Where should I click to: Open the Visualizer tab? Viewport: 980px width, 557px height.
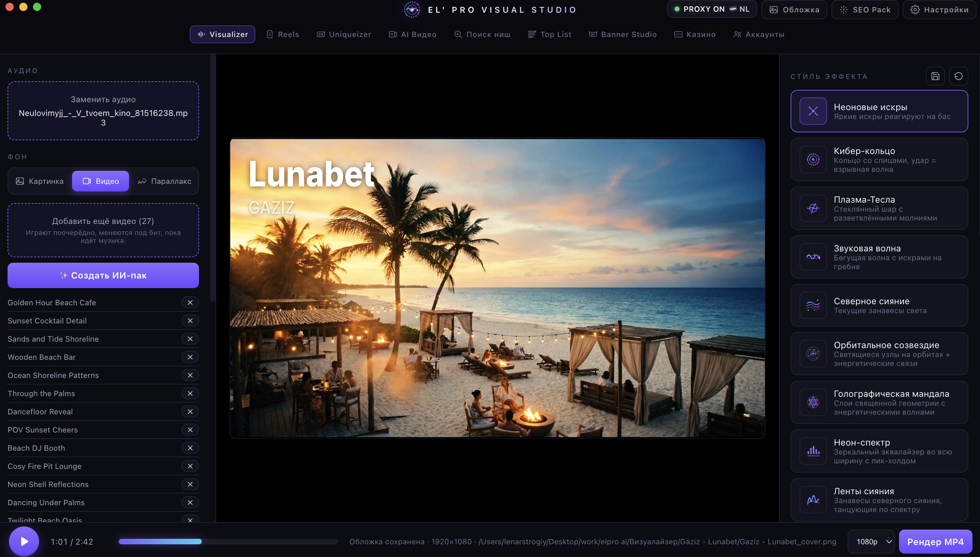(222, 34)
